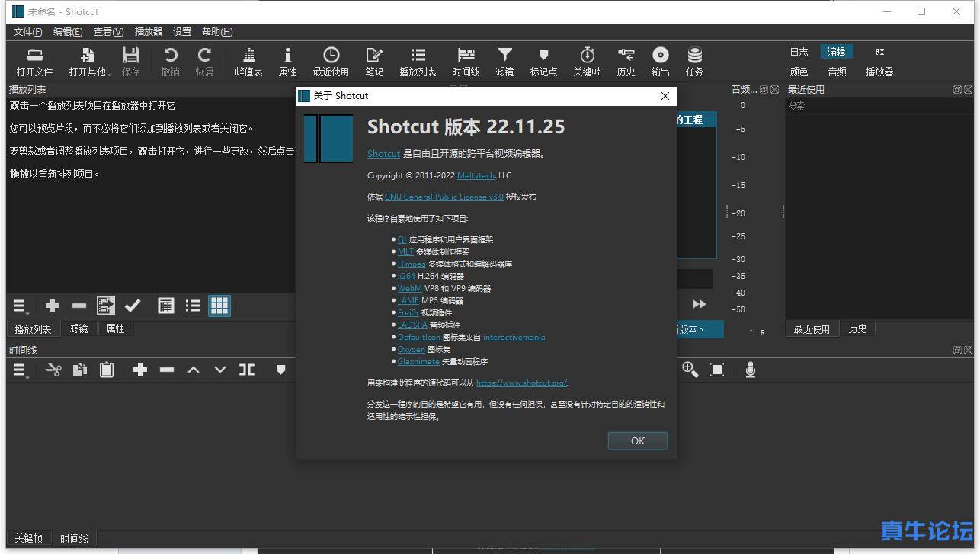Click OK to close the About dialog
Image resolution: width=980 pixels, height=554 pixels.
coord(637,440)
